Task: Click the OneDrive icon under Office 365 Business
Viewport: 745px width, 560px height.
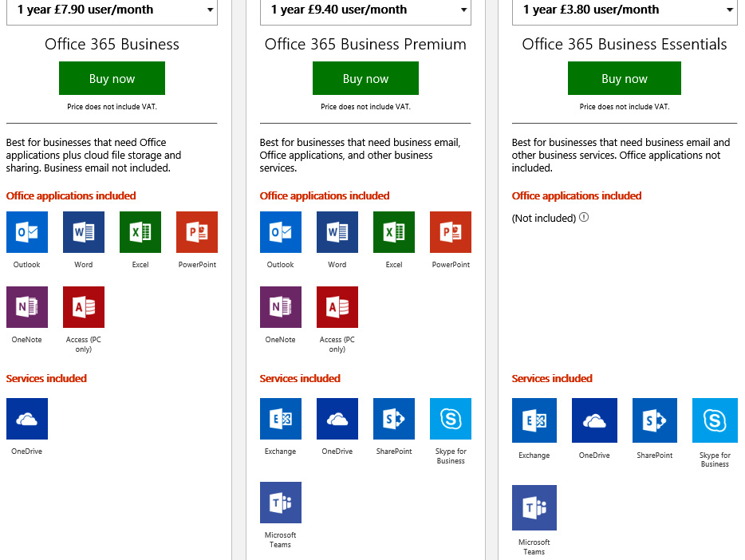Action: (27, 419)
